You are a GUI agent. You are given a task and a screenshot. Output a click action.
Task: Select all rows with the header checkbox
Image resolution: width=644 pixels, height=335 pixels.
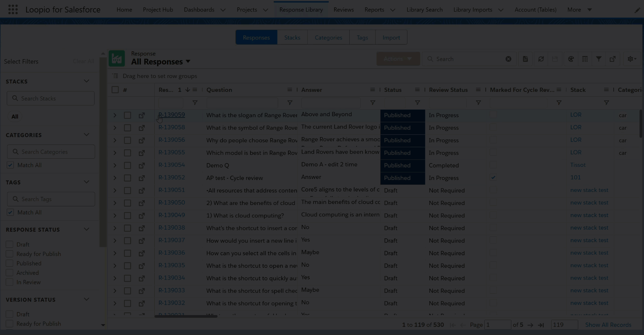click(115, 89)
